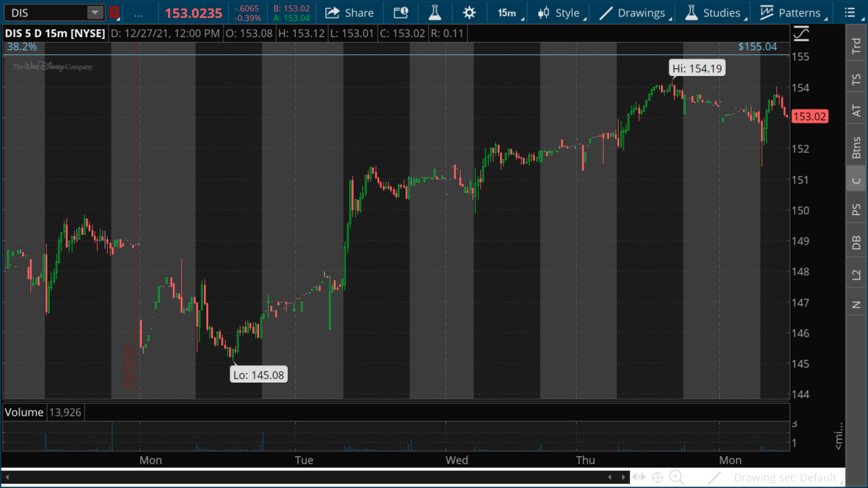Click the $155.04 Fibonacci level label
The image size is (868, 488).
757,46
